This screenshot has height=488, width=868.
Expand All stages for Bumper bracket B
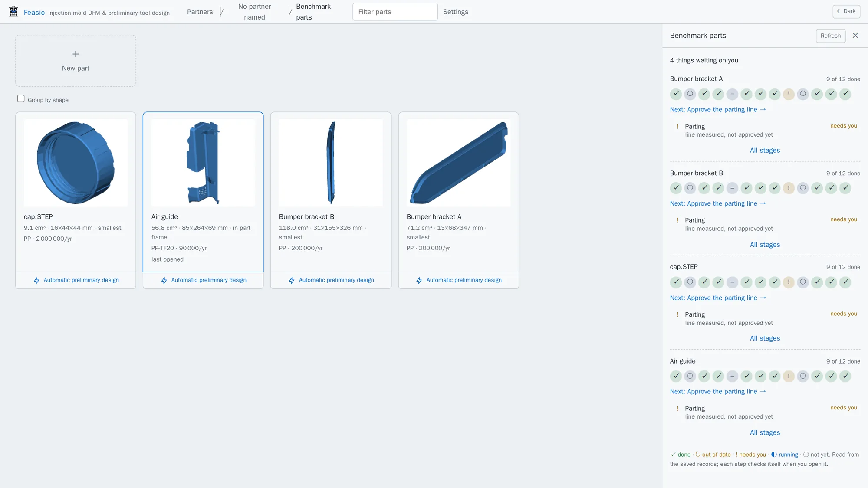click(765, 245)
